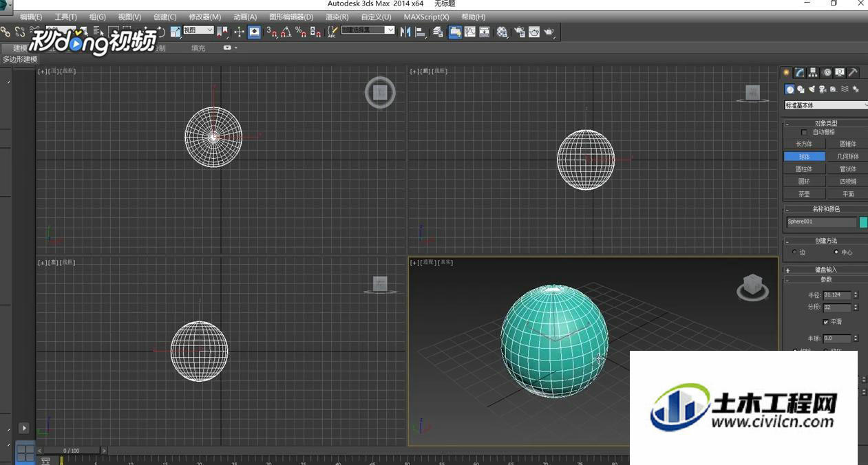Open the Render Setup dialog
This screenshot has width=868, height=465.
519,32
